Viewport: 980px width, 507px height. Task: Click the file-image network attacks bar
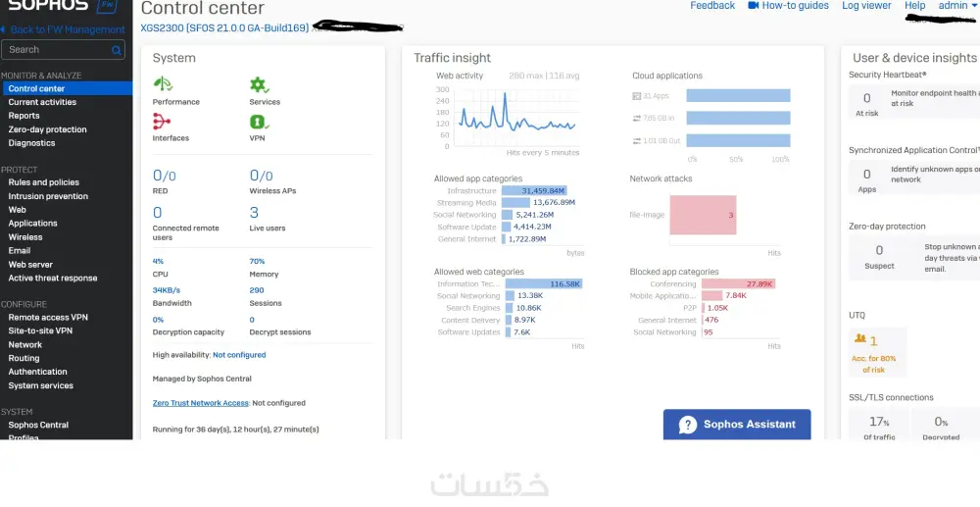703,215
